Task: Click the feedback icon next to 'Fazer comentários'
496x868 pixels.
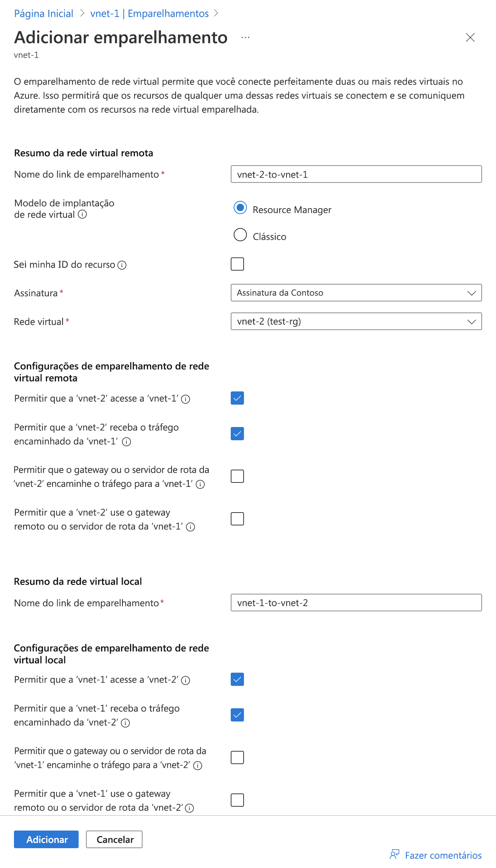Action: [395, 855]
